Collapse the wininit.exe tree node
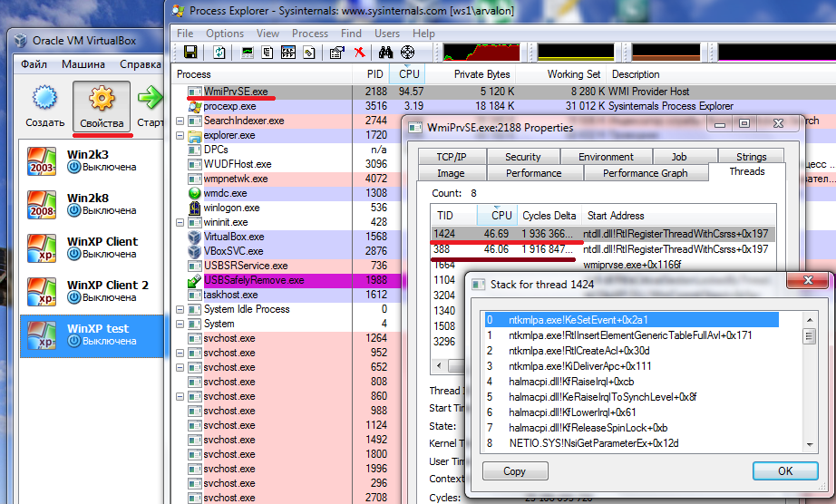 (180, 222)
